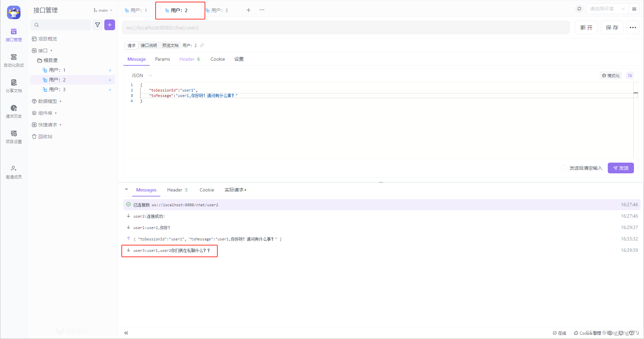Select 用户: 1 in tree
Image resolution: width=644 pixels, height=339 pixels.
[x=72, y=70]
